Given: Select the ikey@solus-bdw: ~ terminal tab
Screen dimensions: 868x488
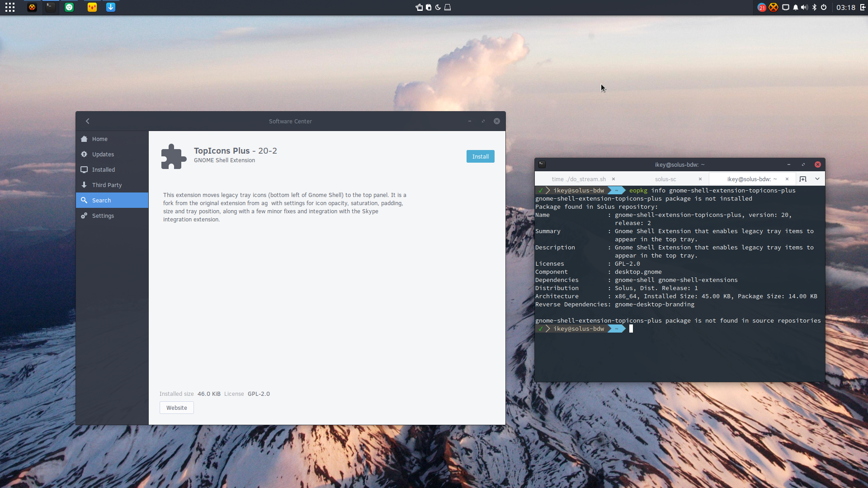Looking at the screenshot, I should coord(752,179).
